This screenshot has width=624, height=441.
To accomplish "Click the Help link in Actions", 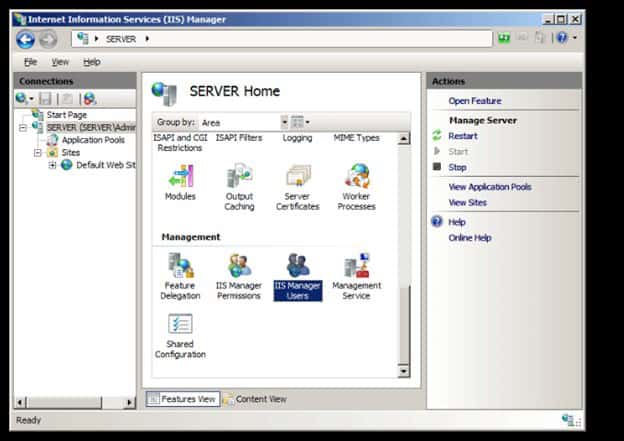I will 457,222.
